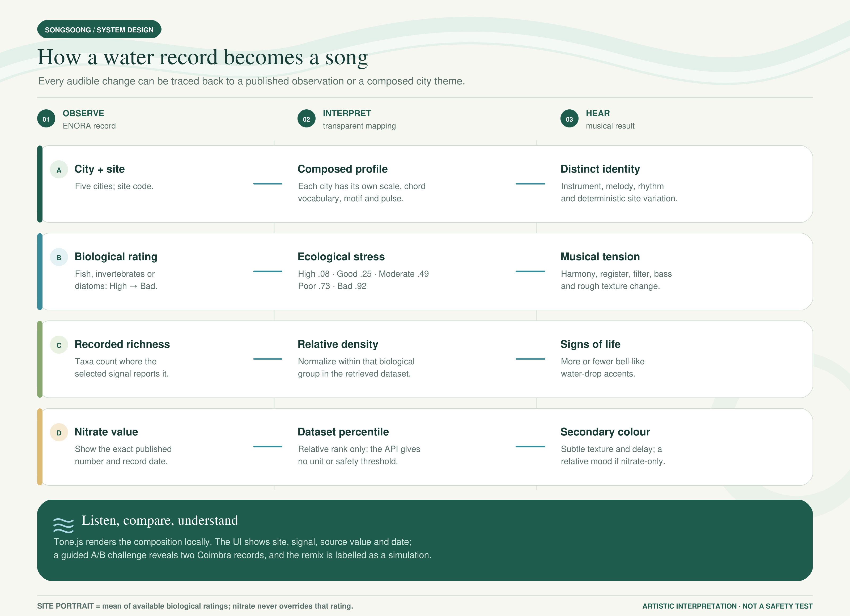The width and height of the screenshot is (850, 616).
Task: Select the A badge beside City + site
Action: (59, 170)
